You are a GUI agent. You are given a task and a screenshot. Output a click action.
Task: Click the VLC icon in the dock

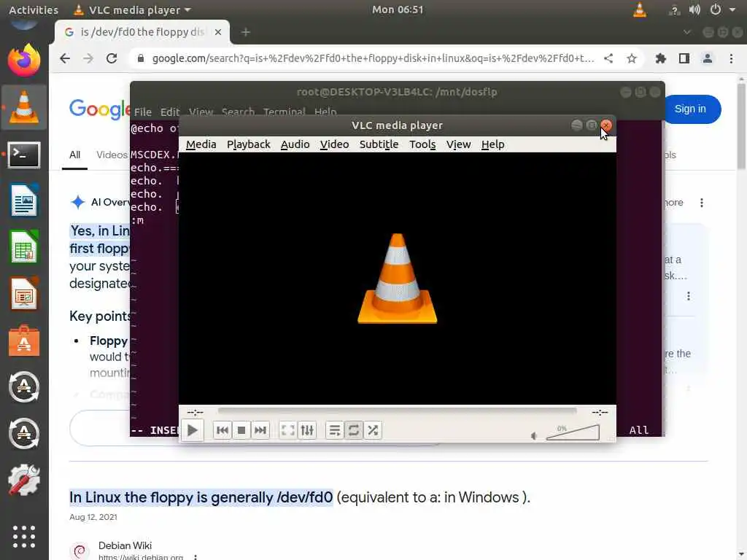pyautogui.click(x=24, y=107)
